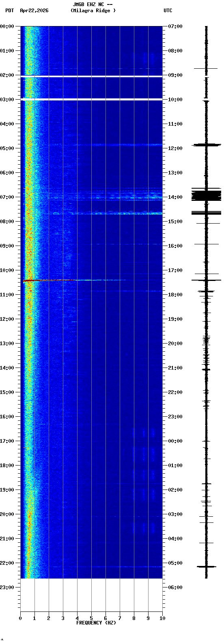Click the FREQUENCY (HZ) axis title

click(96, 623)
